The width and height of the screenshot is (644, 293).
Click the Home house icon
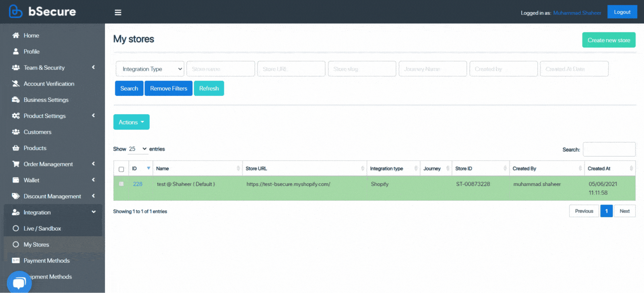coord(16,35)
